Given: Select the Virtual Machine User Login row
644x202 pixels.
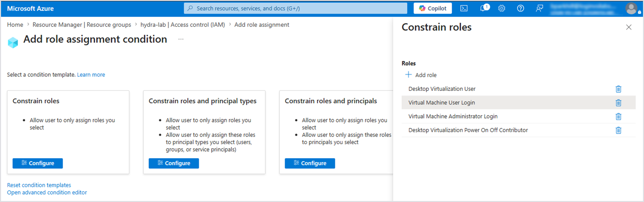Looking at the screenshot, I should point(519,103).
